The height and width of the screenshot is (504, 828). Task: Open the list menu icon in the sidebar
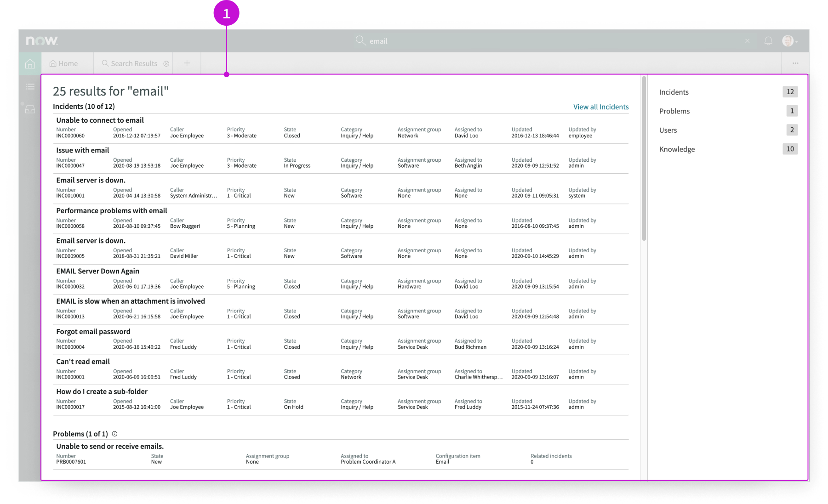[x=30, y=87]
